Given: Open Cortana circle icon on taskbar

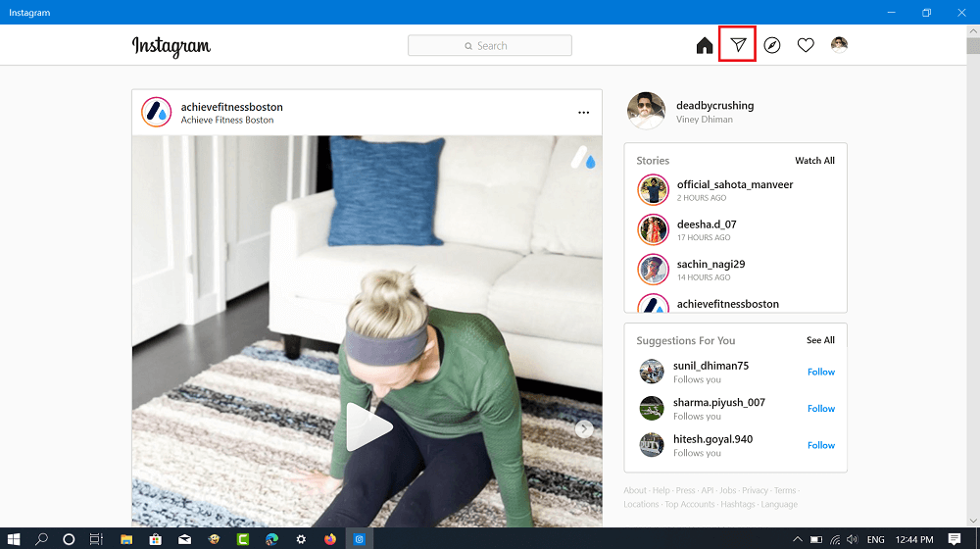Looking at the screenshot, I should click(x=69, y=539).
